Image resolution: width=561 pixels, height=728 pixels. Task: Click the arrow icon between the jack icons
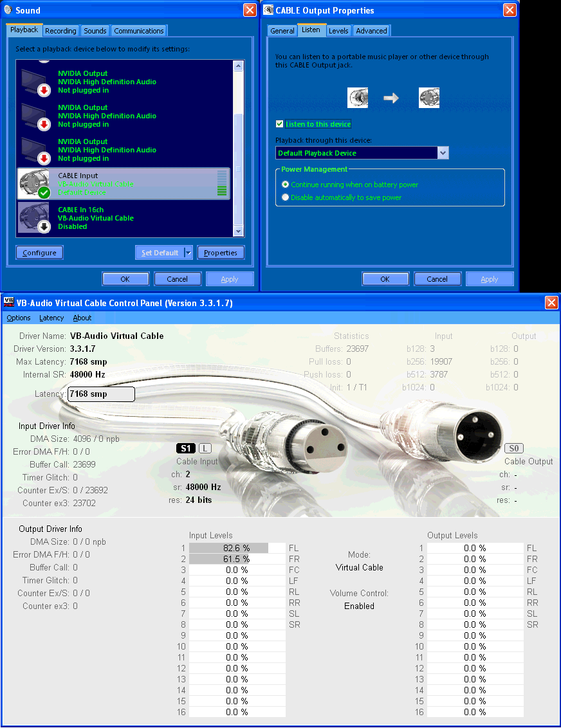tap(391, 98)
